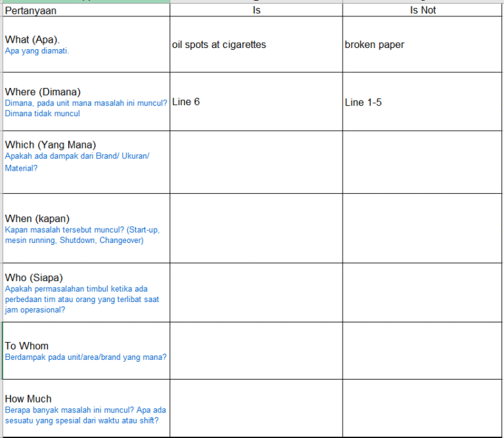This screenshot has height=438, width=504.
Task: Select the "Line 1-5" cell
Action: [x=423, y=102]
